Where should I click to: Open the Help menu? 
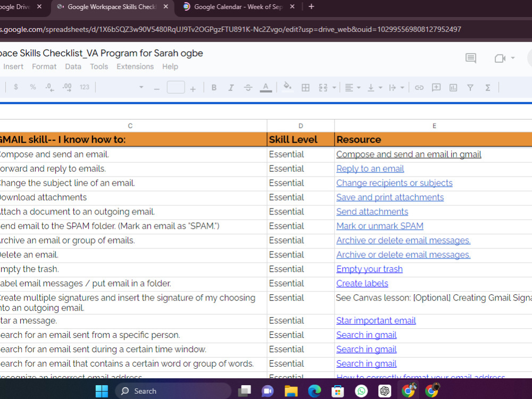point(170,66)
